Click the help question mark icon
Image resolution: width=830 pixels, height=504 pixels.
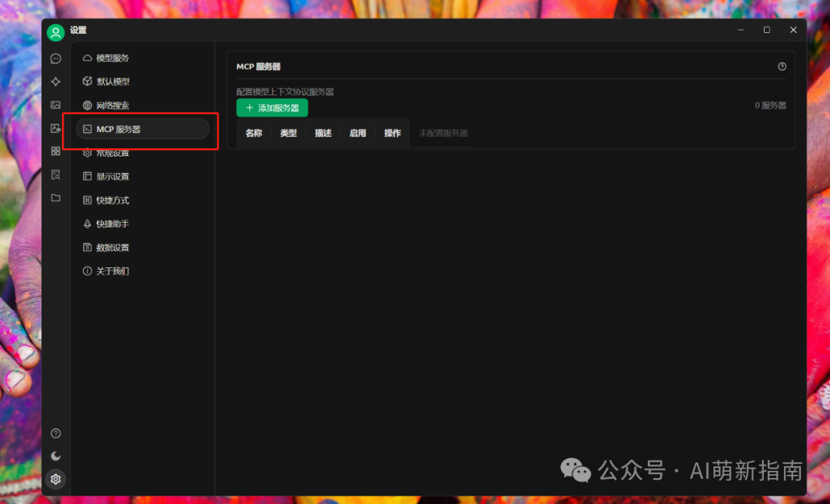click(55, 433)
